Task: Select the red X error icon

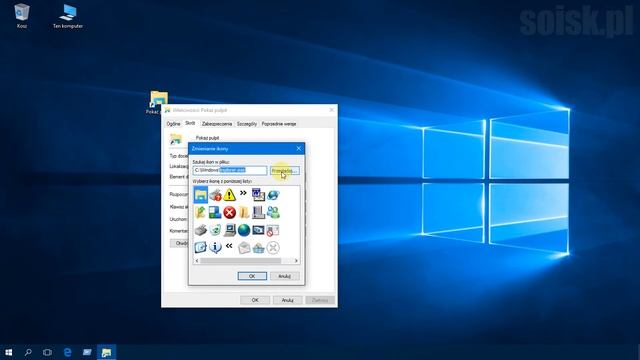Action: pyautogui.click(x=229, y=212)
